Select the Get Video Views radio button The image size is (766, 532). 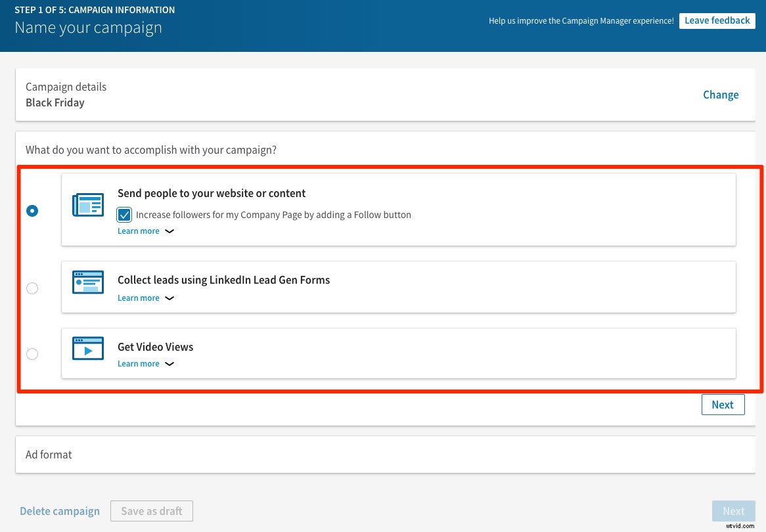[x=32, y=354]
